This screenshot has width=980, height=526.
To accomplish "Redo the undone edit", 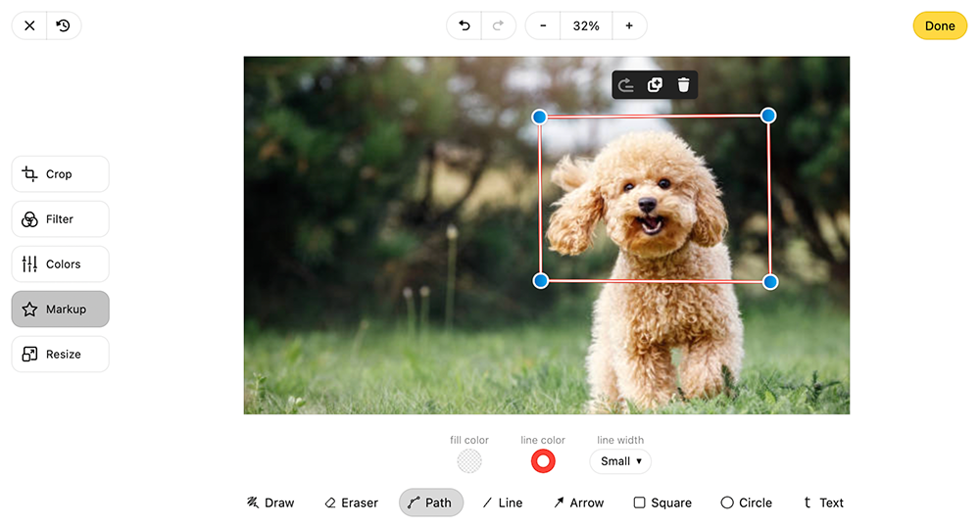I will (x=498, y=25).
